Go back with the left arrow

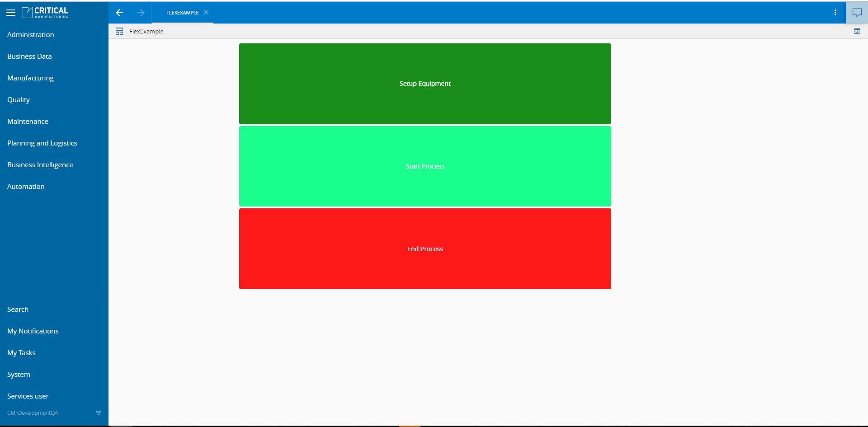coord(119,13)
